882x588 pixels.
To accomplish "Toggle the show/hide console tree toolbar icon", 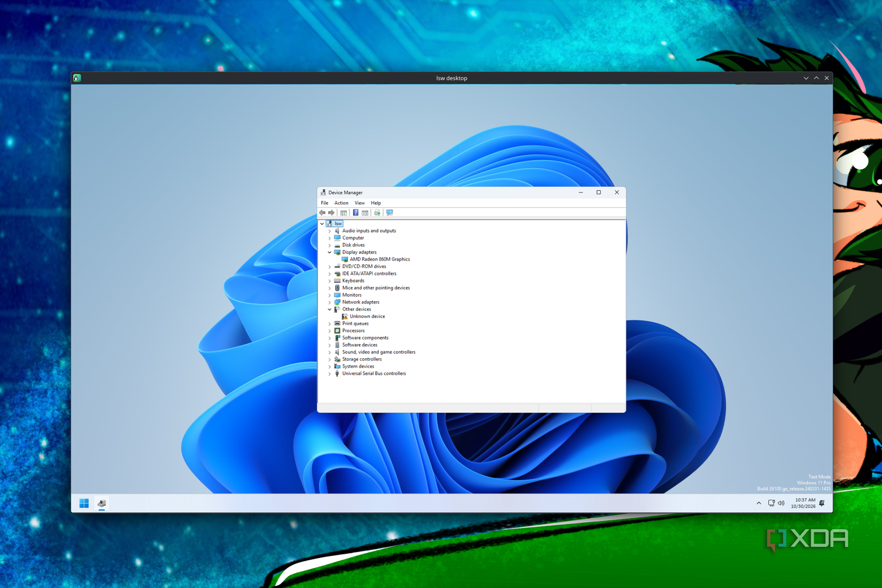I will click(x=344, y=213).
